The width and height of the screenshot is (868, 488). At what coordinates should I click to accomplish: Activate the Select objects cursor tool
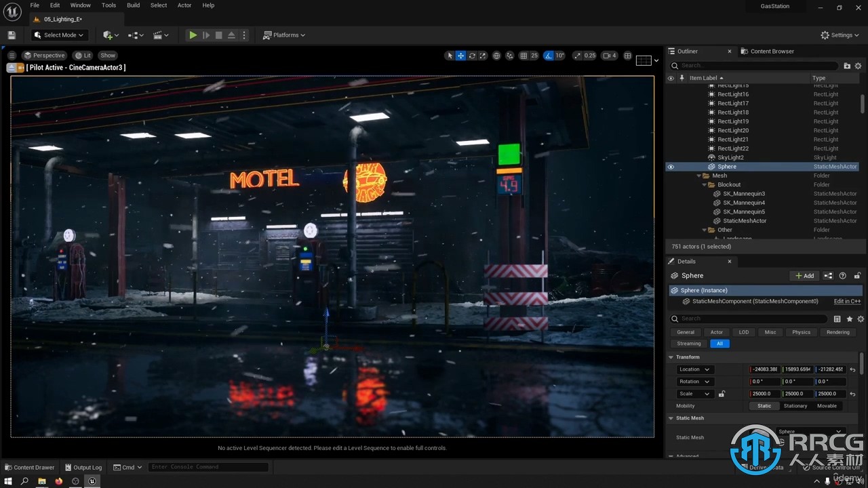[x=450, y=56]
